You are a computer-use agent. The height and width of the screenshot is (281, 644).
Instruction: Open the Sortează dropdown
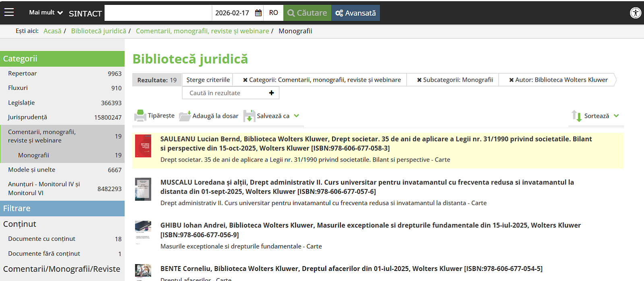point(596,116)
